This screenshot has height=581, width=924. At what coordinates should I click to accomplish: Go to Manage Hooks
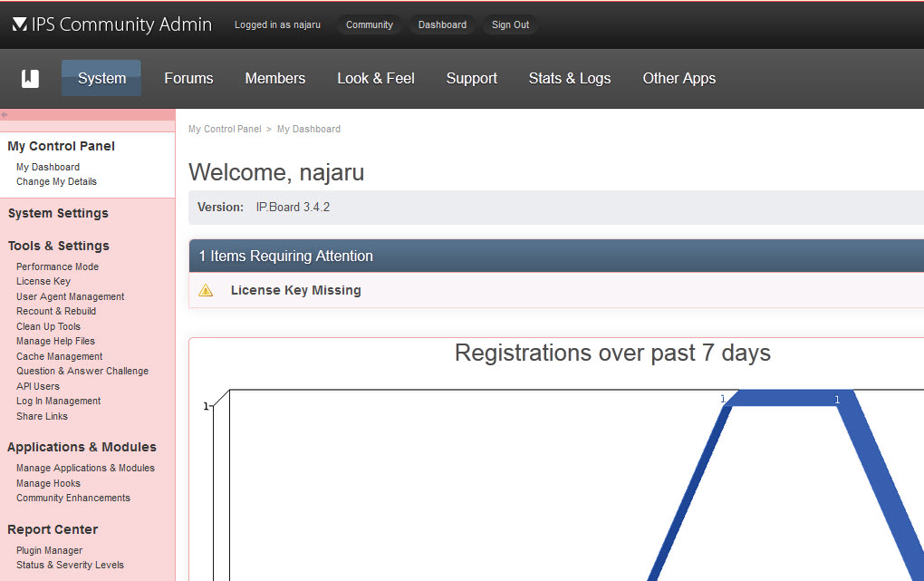coord(48,483)
